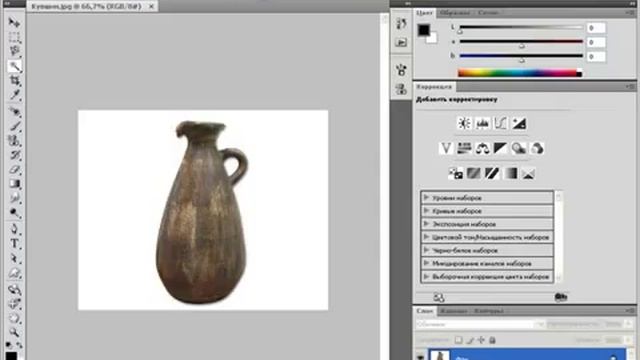Switch to the Контуры tab

(x=489, y=311)
